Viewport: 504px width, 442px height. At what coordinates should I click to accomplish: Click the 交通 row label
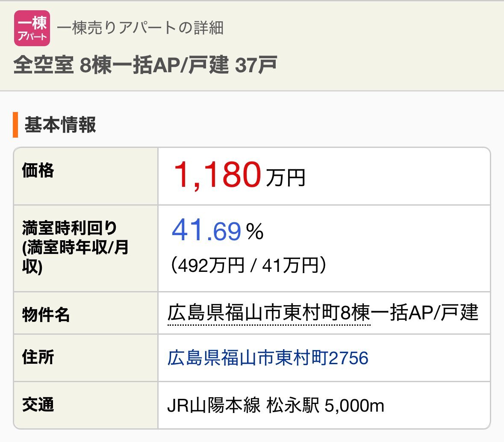tap(38, 404)
